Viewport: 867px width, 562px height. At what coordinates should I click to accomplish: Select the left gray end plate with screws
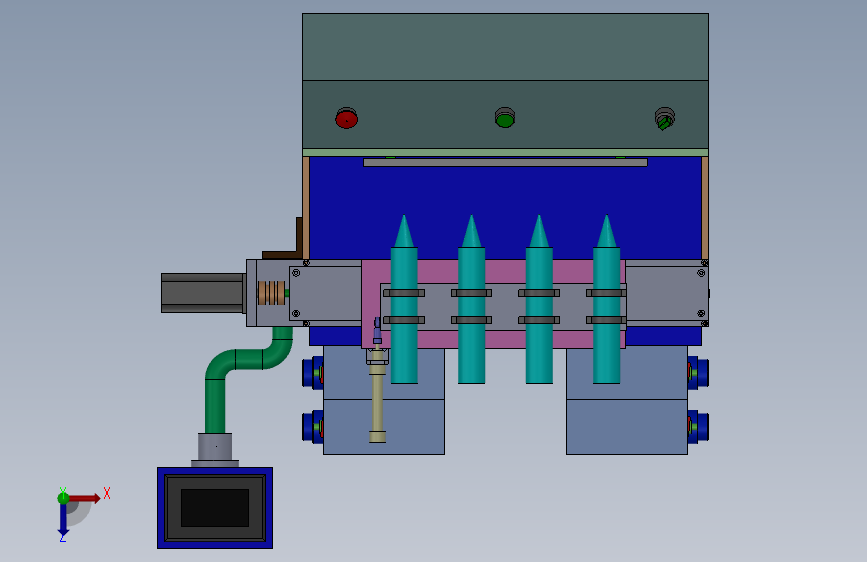point(326,293)
